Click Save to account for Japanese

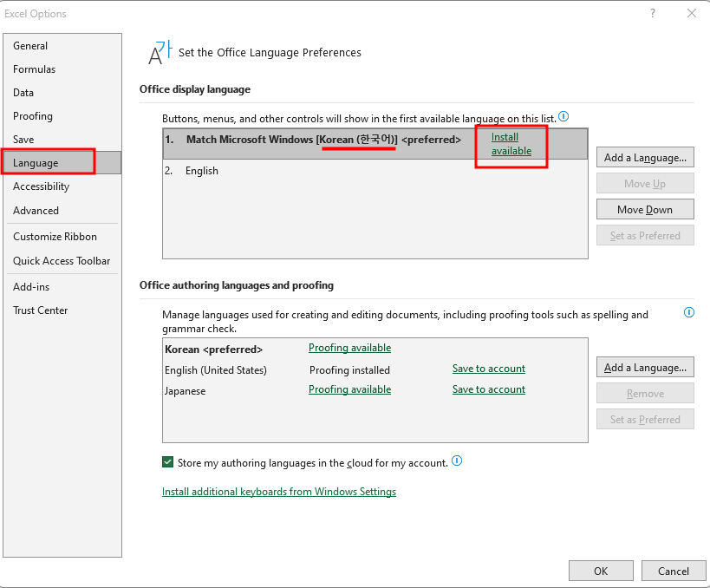[x=489, y=389]
